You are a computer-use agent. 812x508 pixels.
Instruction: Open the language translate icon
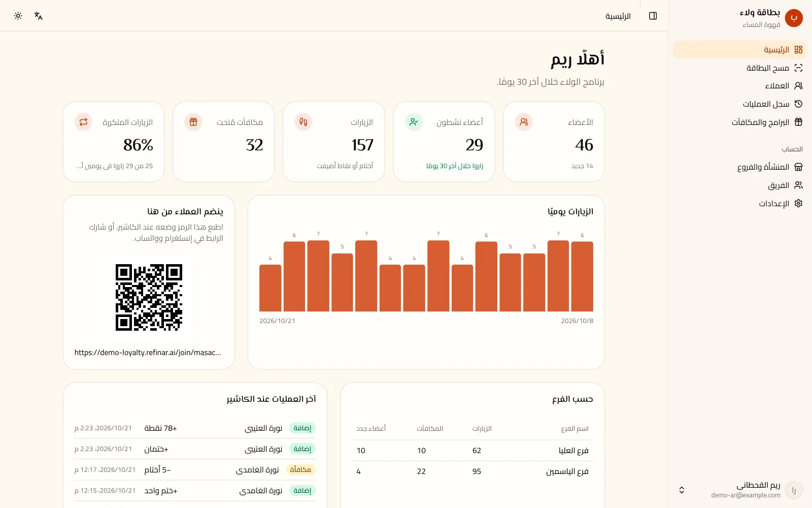39,16
